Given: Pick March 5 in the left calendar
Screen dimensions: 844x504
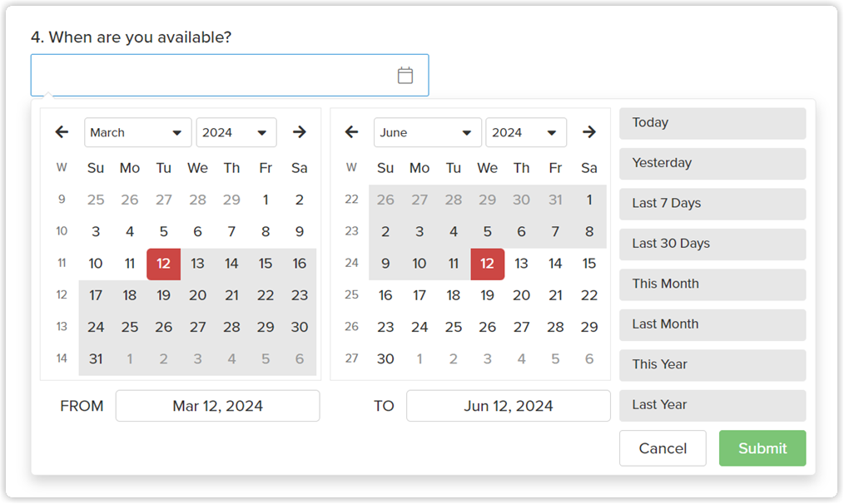Looking at the screenshot, I should point(164,232).
